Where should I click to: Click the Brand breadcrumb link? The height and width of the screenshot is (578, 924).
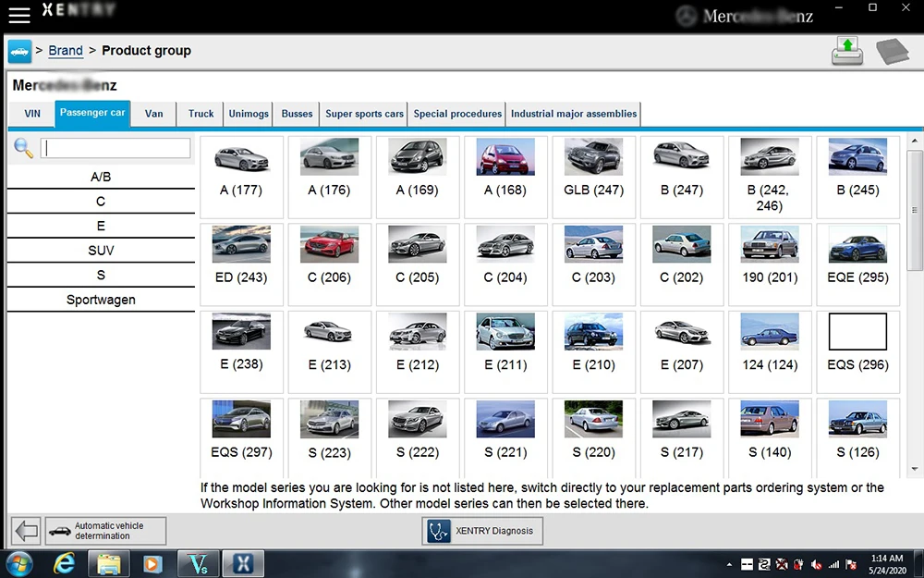tap(66, 51)
